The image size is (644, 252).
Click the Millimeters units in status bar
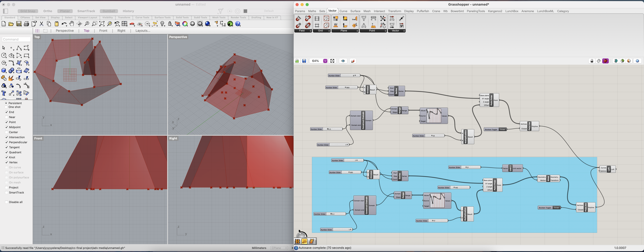[259, 248]
